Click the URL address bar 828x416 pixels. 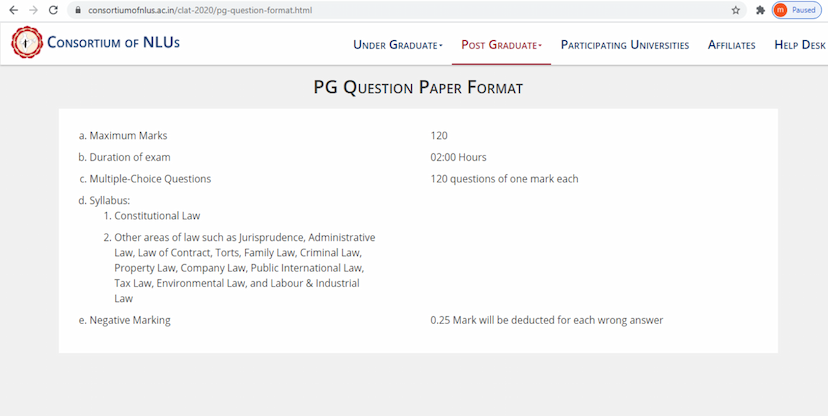point(400,10)
